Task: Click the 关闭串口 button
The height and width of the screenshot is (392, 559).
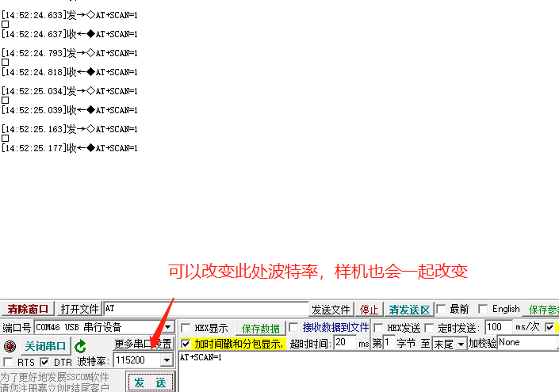Action: [x=45, y=346]
